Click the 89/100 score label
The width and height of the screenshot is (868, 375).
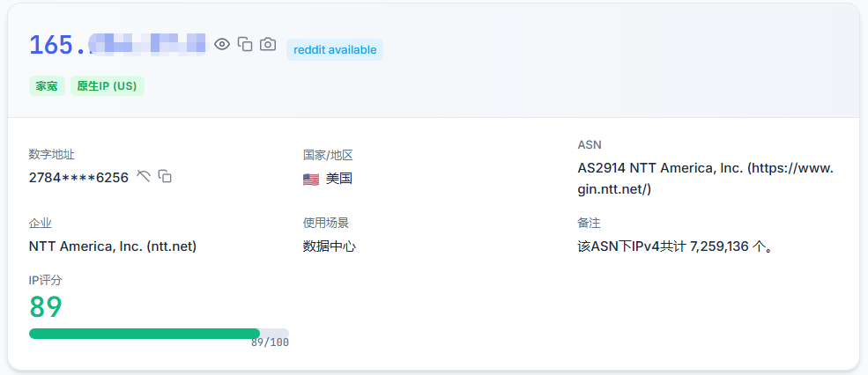point(270,342)
